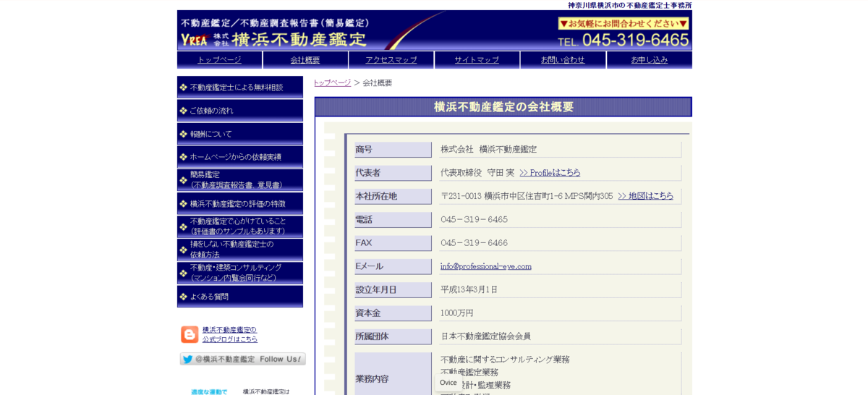
Task: Open 報酬について sidebar item
Action: coord(240,134)
